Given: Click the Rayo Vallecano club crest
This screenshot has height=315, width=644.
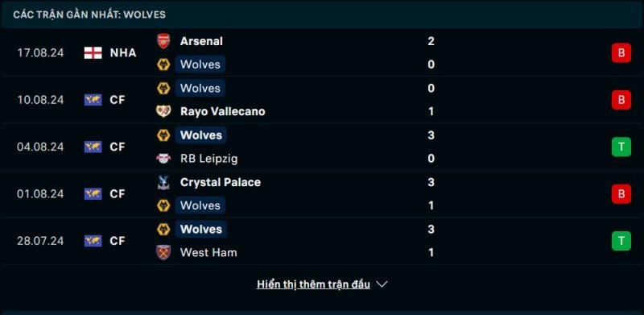Looking at the screenshot, I should 163,111.
